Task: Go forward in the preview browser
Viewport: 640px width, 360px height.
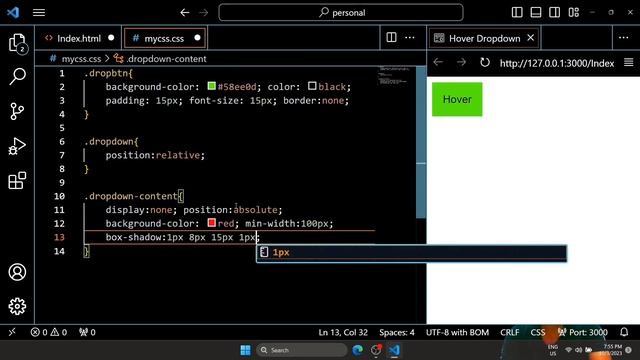Action: tap(461, 62)
